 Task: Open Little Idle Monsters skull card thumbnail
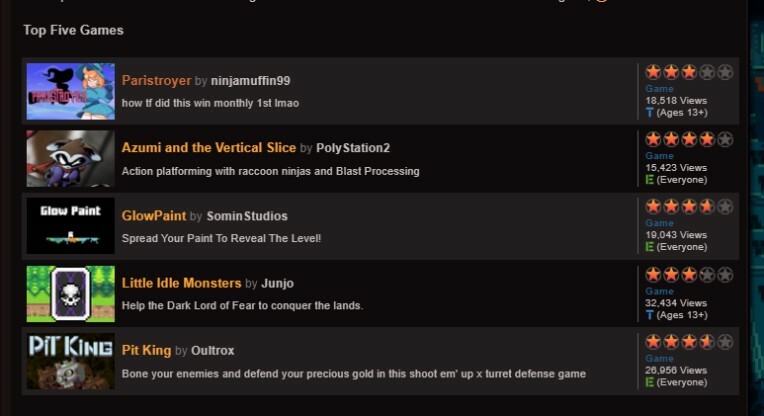point(71,294)
